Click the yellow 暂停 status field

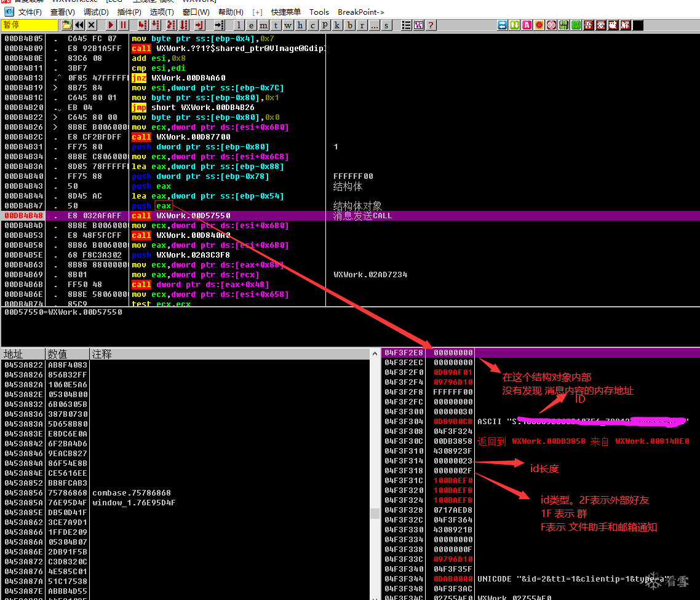tap(30, 25)
